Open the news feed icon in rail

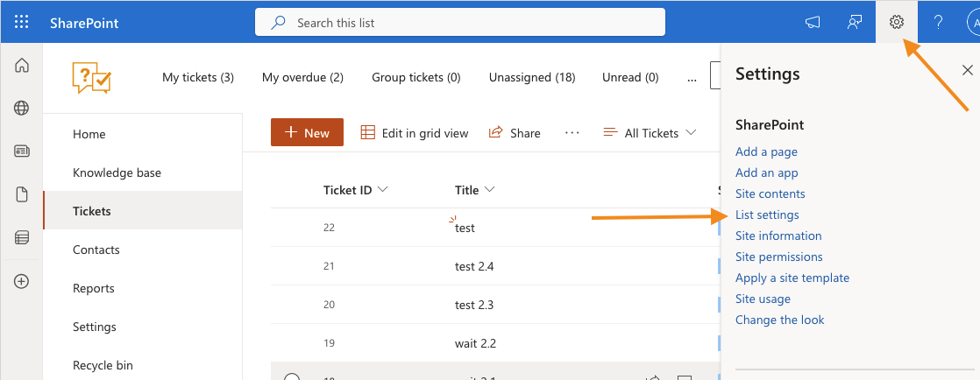(x=22, y=151)
